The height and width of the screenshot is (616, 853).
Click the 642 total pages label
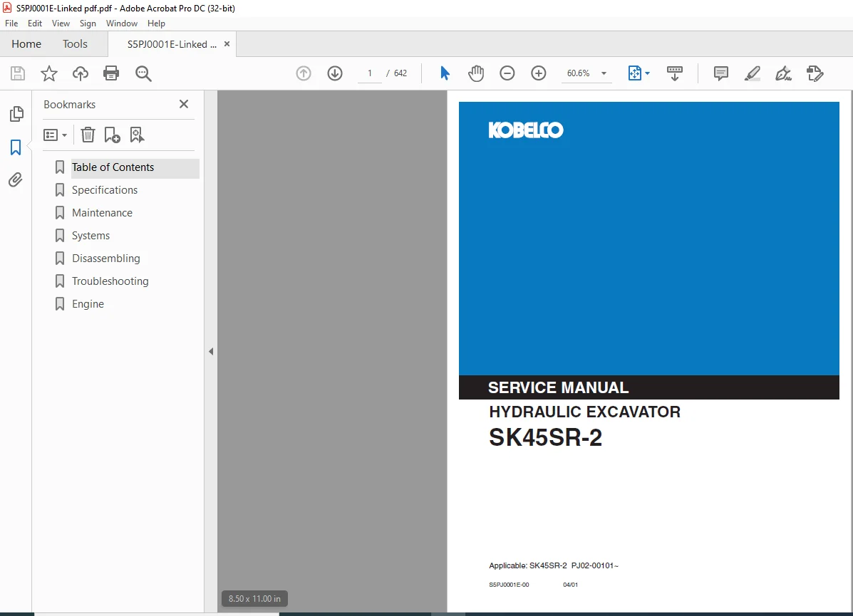click(x=400, y=73)
